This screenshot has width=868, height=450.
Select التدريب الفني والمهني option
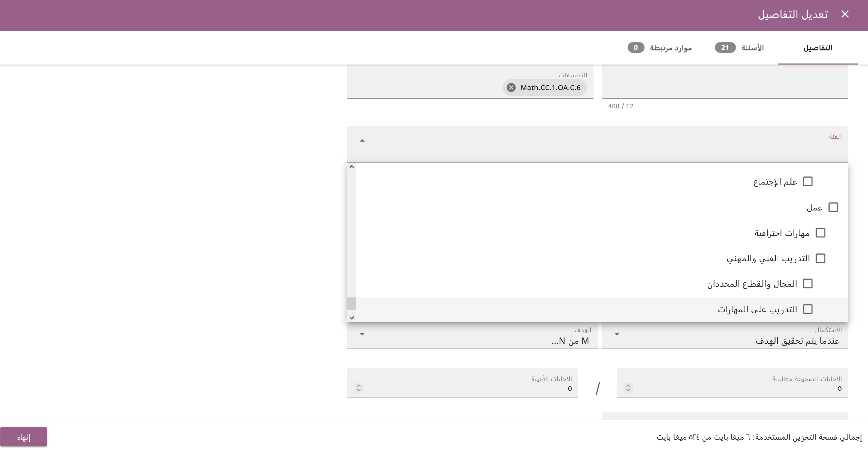(x=820, y=258)
